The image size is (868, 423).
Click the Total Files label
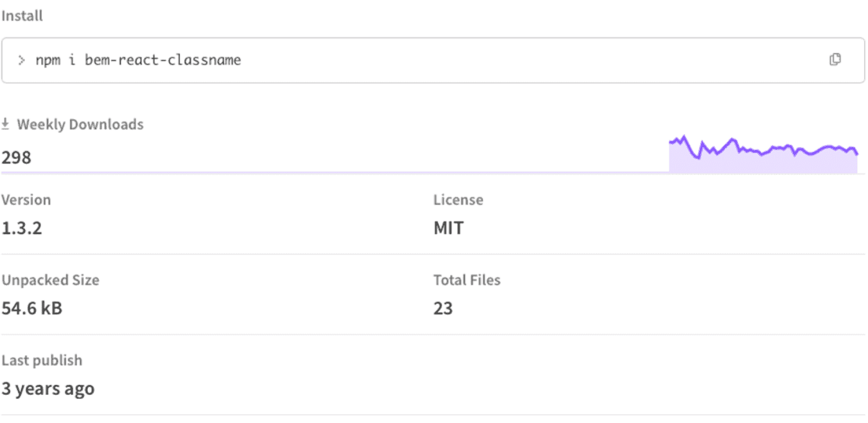[x=467, y=280]
